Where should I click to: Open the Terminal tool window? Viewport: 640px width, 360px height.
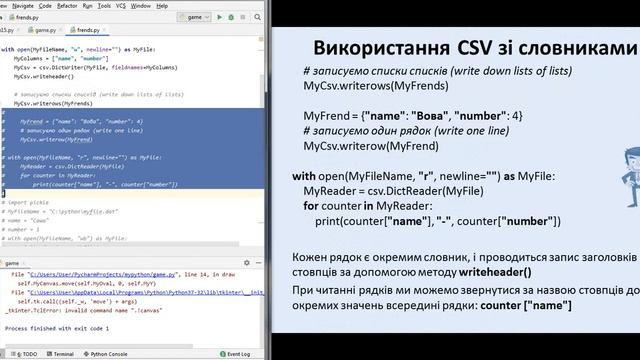click(x=60, y=354)
